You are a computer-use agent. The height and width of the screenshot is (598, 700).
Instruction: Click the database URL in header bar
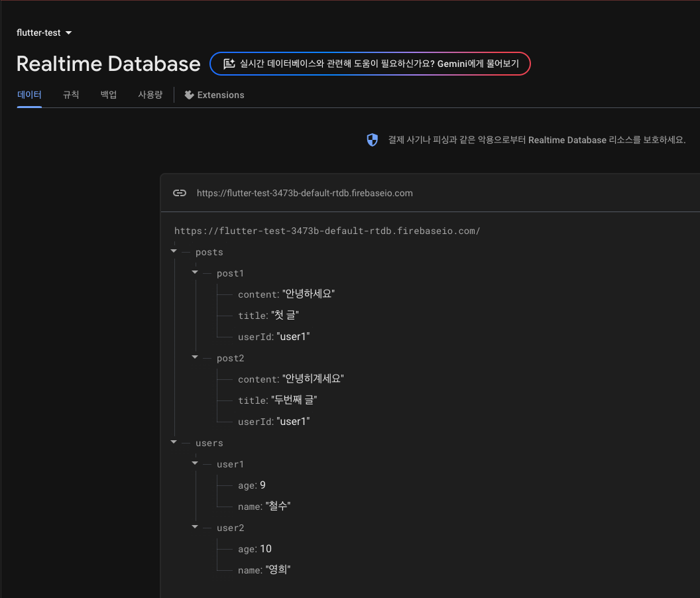304,193
